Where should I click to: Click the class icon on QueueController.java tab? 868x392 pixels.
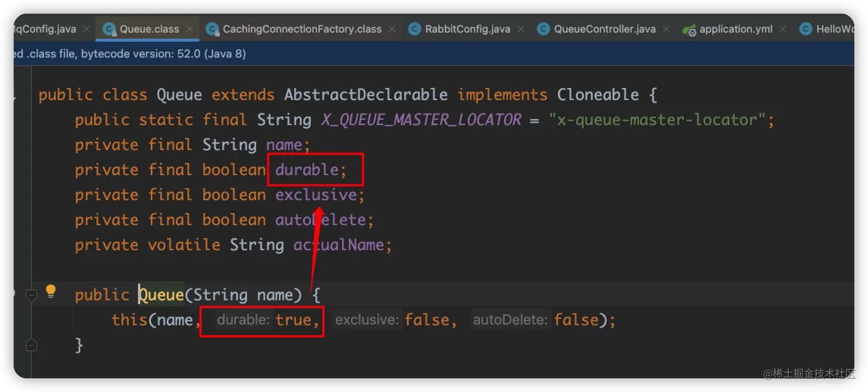(543, 29)
